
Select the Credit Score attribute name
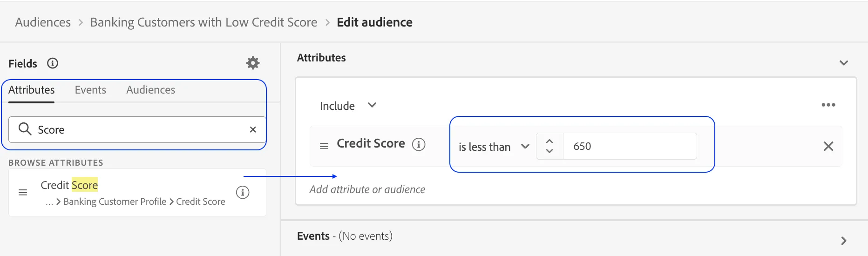click(x=69, y=185)
